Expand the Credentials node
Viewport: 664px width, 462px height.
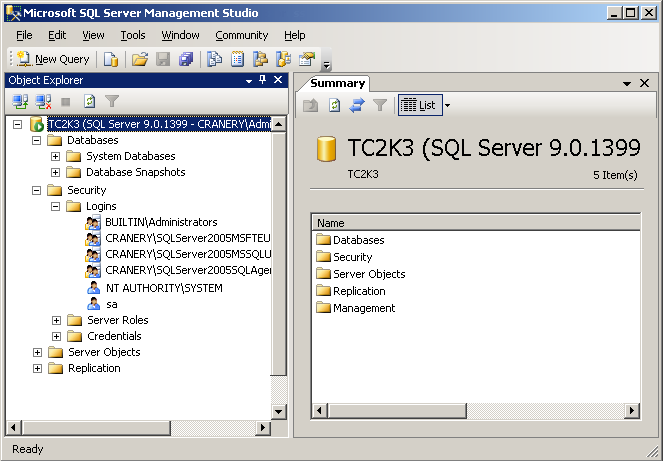[56, 336]
